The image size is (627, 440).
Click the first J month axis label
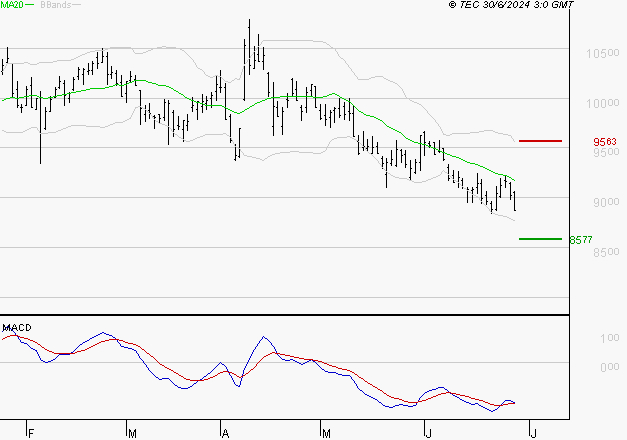[x=429, y=434]
